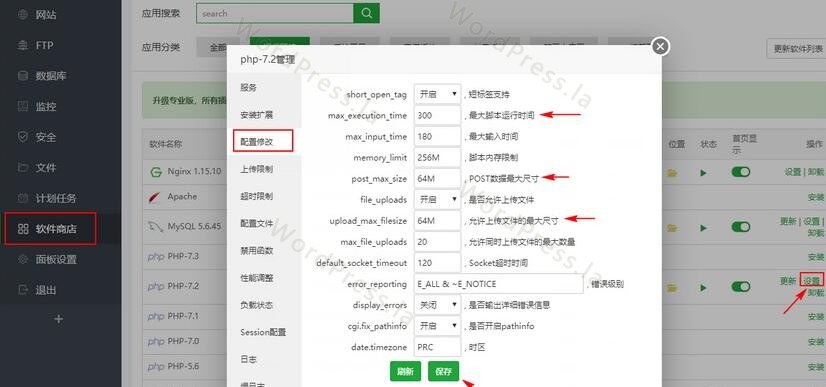The image size is (826, 387).
Task: Click the Nginx status play icon
Action: click(x=703, y=173)
